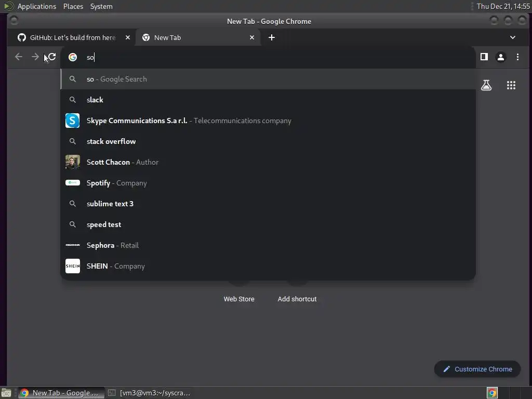Switch to Chrome in the taskbar

(x=61, y=393)
